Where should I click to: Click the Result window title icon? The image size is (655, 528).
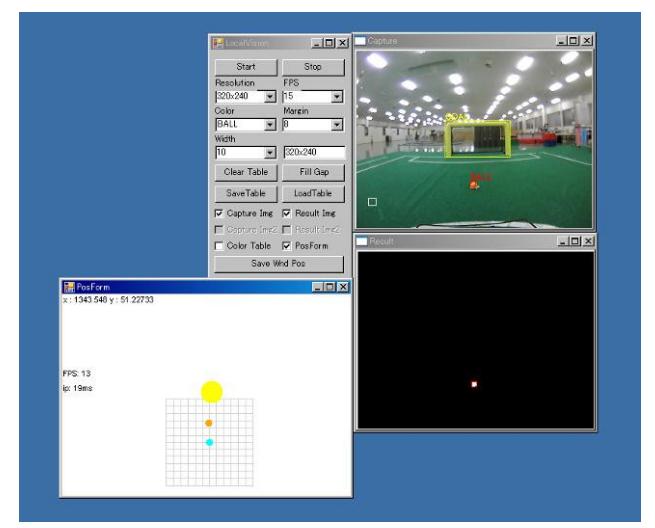pyautogui.click(x=362, y=241)
